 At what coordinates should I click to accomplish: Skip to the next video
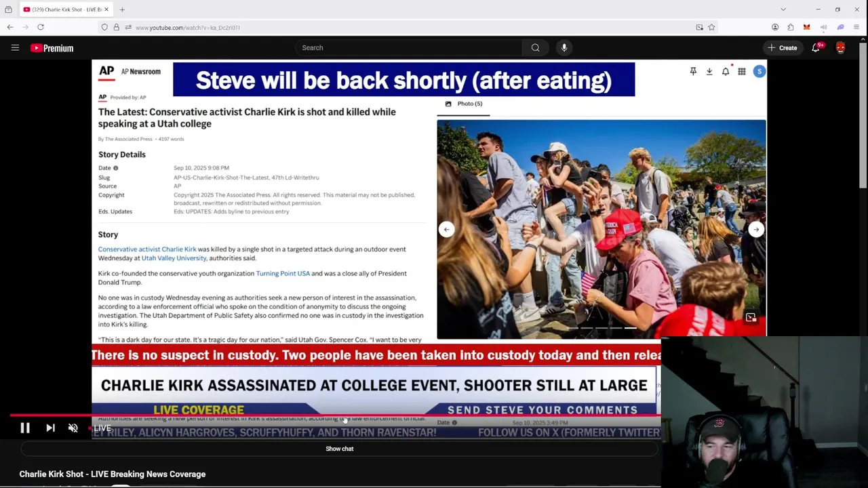50,428
